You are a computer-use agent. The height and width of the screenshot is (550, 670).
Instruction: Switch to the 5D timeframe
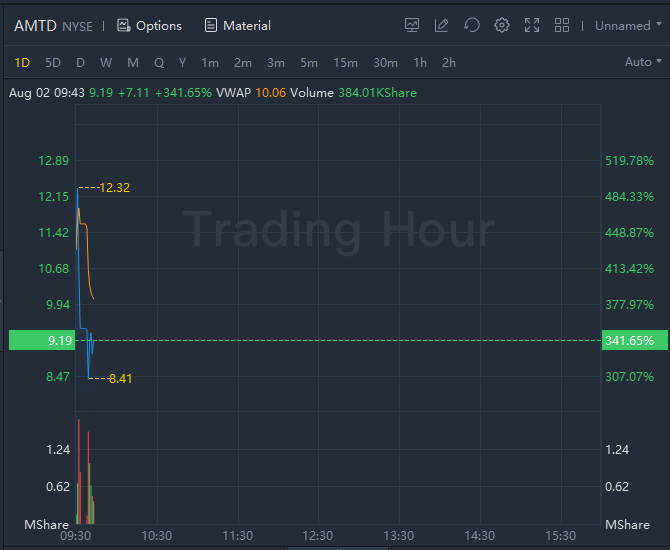53,63
